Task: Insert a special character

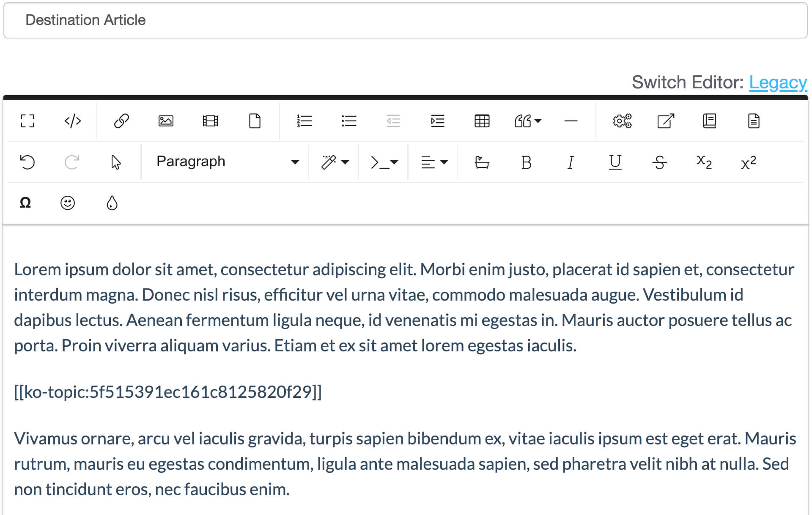Action: (25, 203)
